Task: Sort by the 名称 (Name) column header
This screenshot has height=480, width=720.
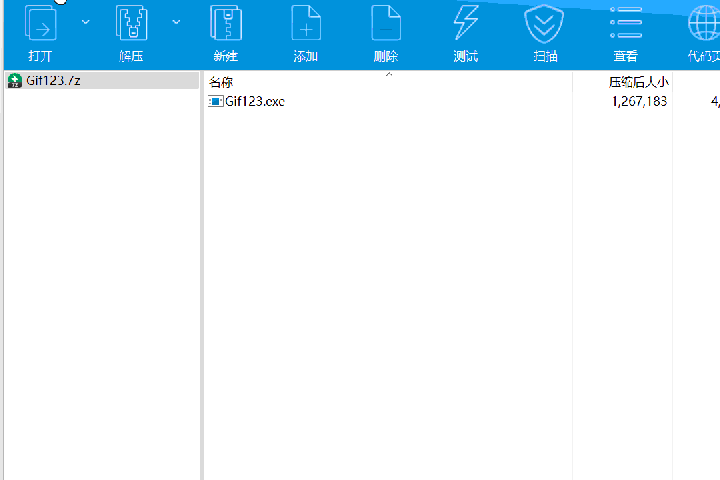Action: tap(221, 82)
